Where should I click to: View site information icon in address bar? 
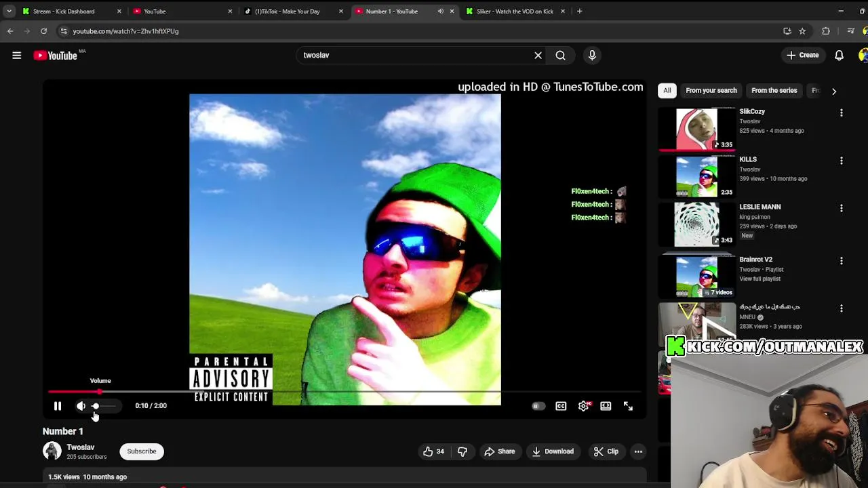(64, 31)
